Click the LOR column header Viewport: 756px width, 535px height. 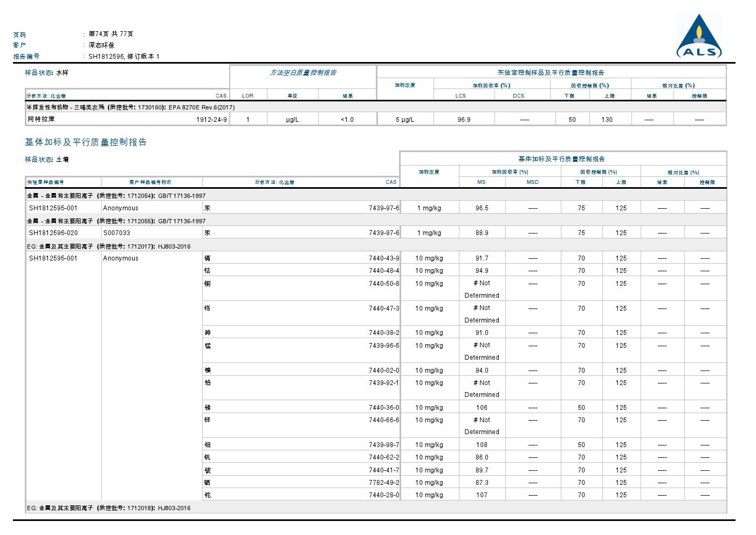248,96
